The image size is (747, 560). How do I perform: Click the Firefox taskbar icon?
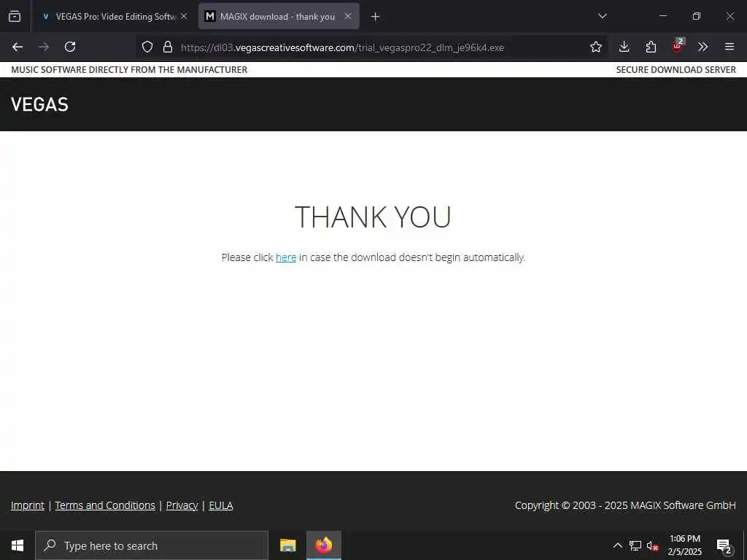[x=324, y=545]
